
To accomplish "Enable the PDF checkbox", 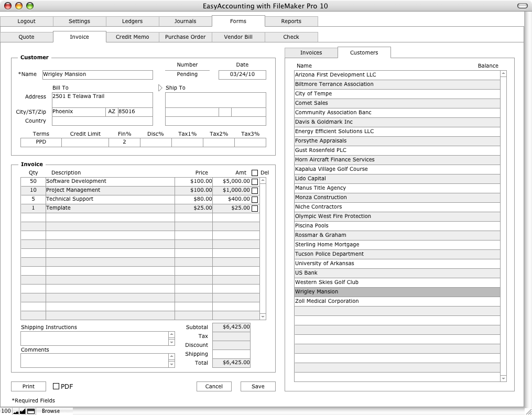I will [x=56, y=386].
